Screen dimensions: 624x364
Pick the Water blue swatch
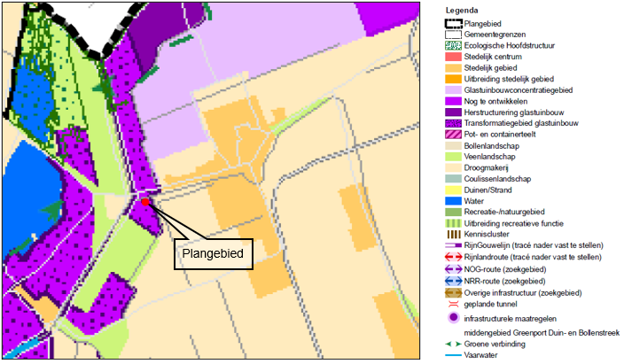pos(453,201)
